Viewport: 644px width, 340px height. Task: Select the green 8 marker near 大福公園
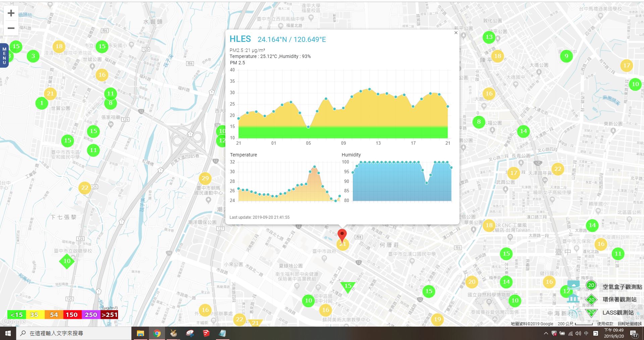pyautogui.click(x=479, y=122)
